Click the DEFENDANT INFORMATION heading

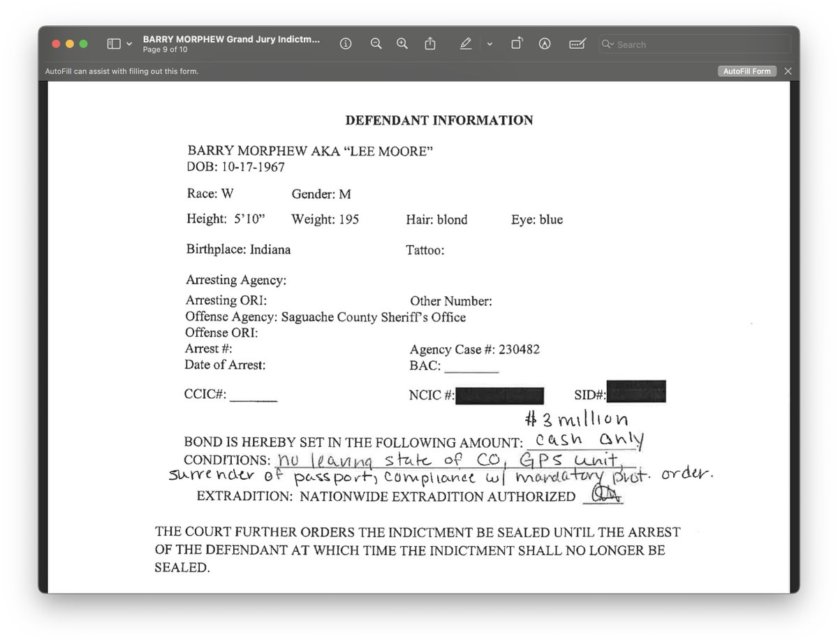point(439,120)
